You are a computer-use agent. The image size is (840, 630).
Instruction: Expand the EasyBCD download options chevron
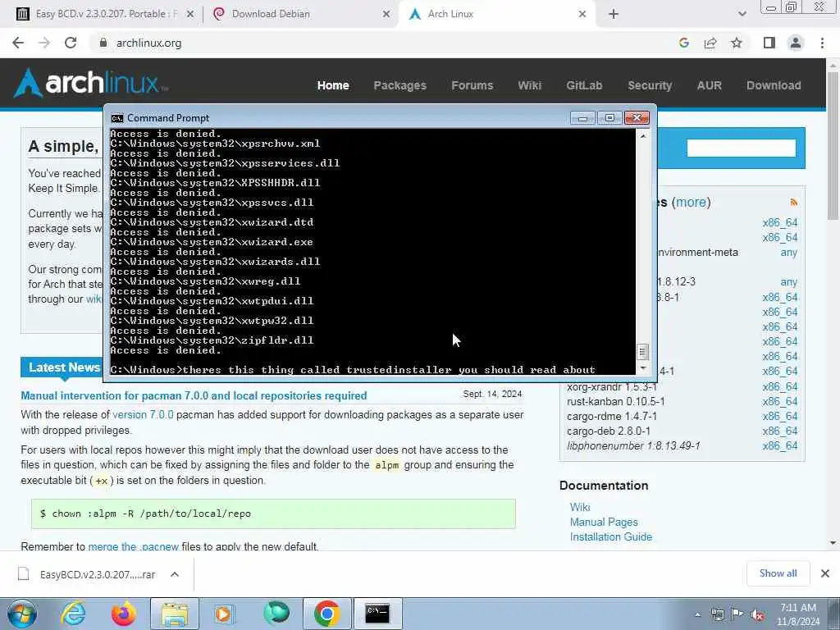click(175, 574)
